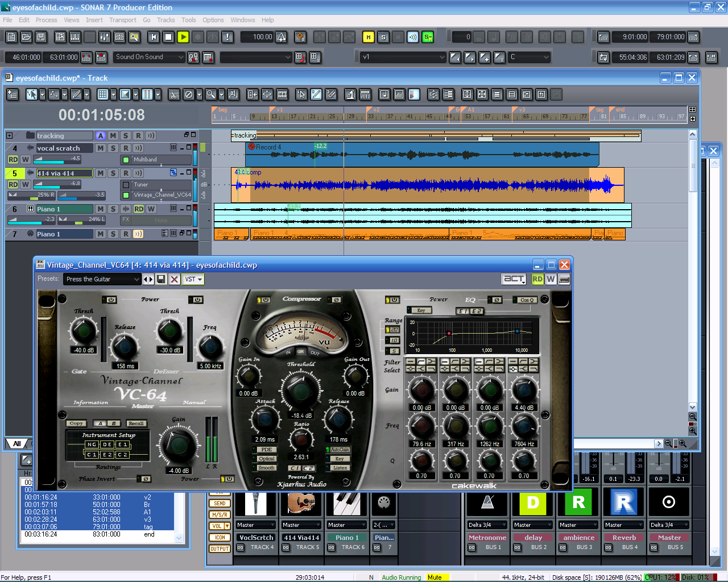The width and height of the screenshot is (728, 582).
Task: Enable the Tuner effect checkbox
Action: tap(126, 185)
